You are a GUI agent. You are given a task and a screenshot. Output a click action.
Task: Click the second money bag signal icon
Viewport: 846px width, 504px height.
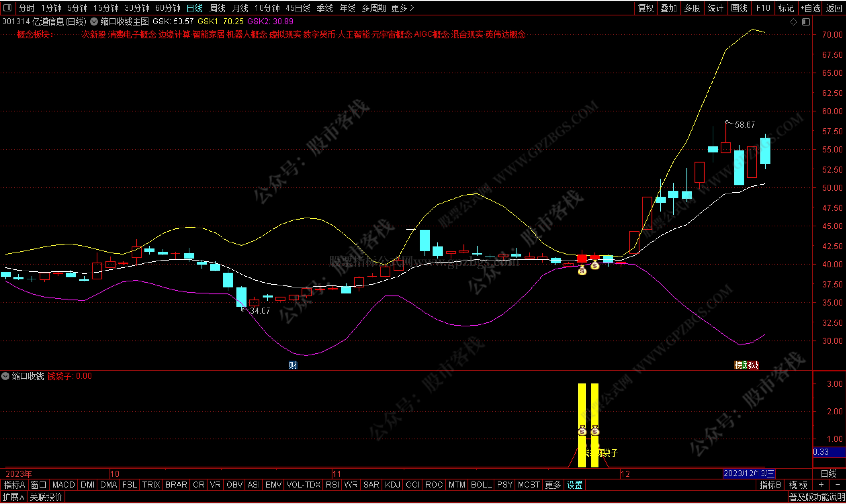point(595,265)
